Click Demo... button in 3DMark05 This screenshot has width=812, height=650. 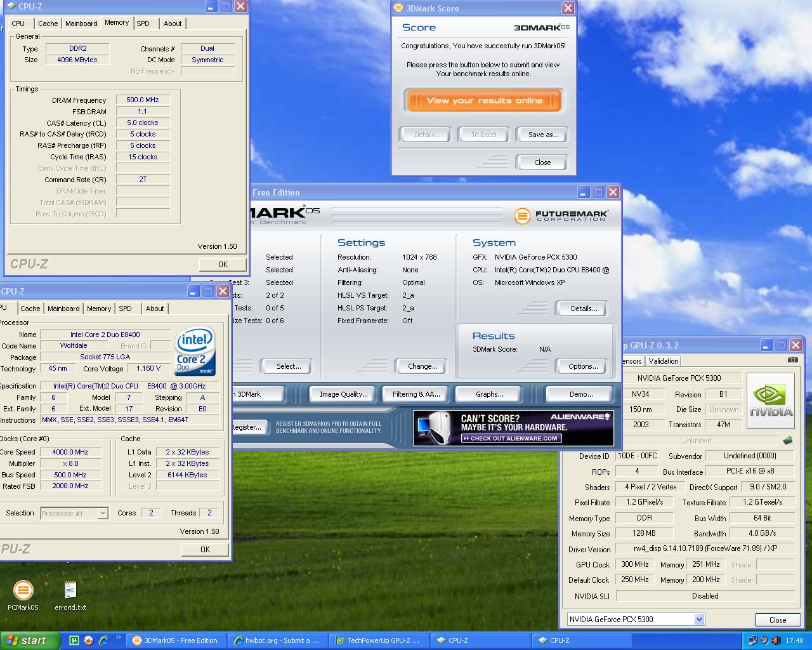[581, 394]
